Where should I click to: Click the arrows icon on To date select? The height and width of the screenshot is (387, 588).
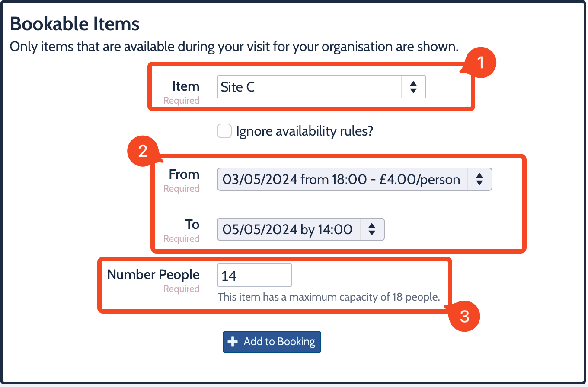(371, 229)
